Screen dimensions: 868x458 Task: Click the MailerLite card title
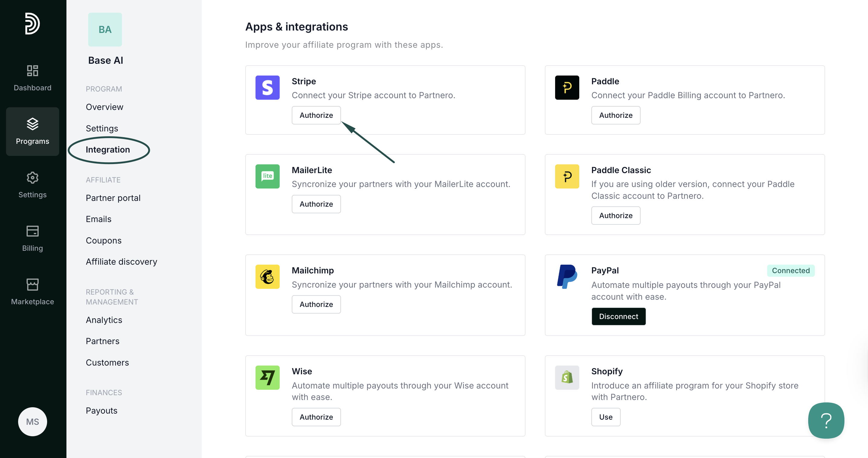312,170
